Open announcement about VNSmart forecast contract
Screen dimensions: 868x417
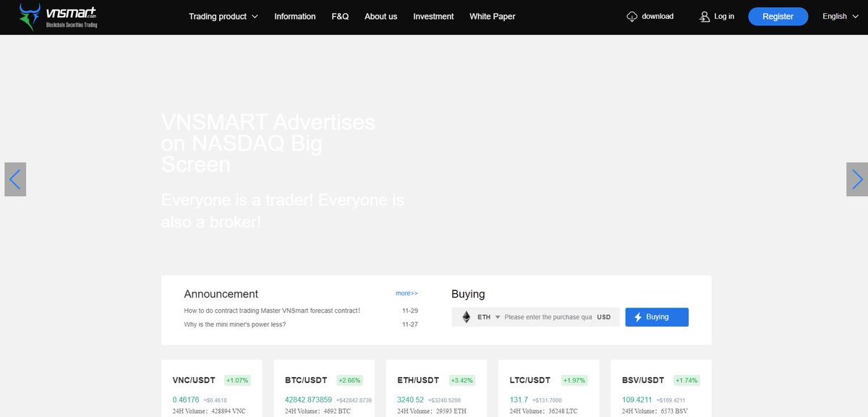(x=272, y=311)
